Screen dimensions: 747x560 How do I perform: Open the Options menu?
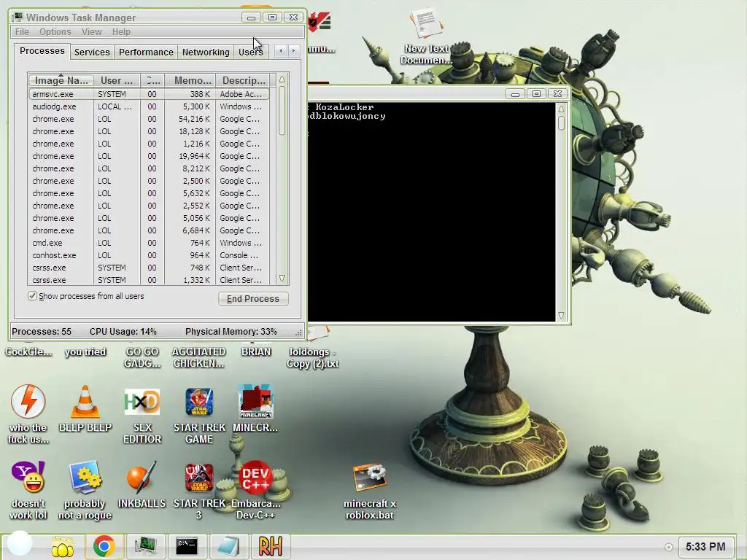coord(55,32)
